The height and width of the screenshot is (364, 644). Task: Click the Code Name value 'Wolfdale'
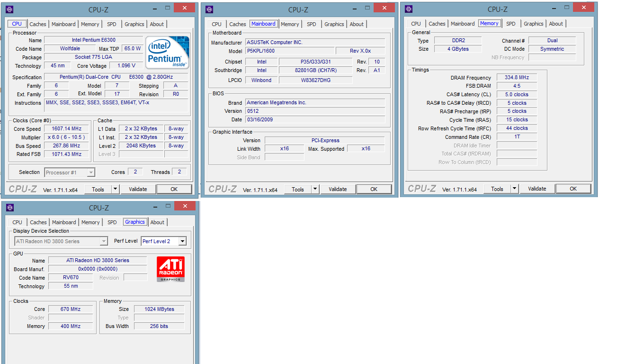coord(70,49)
